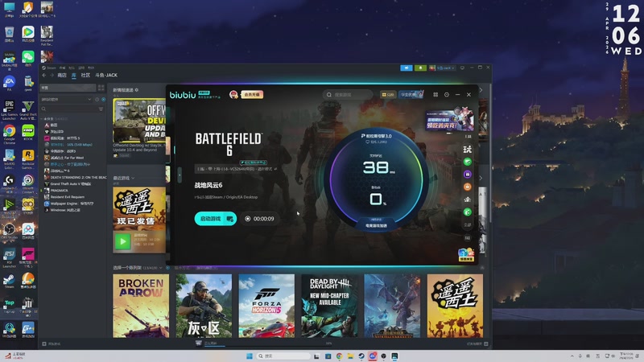This screenshot has height=362, width=644.
Task: Select the downloading game at 16% in Steam
Action: (68, 145)
